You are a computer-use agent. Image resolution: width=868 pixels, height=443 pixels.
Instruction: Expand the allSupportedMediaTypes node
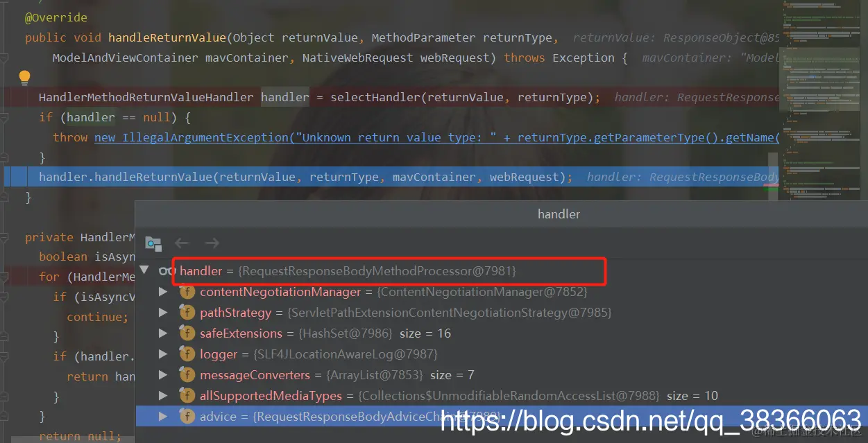[163, 396]
